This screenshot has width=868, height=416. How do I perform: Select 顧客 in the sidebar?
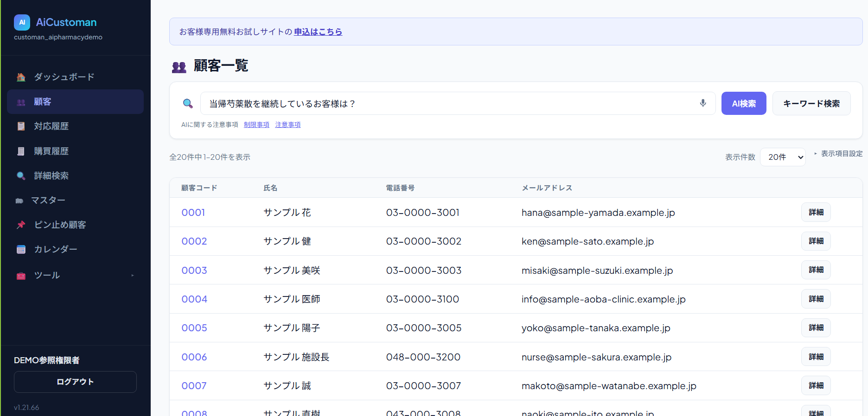click(x=75, y=102)
